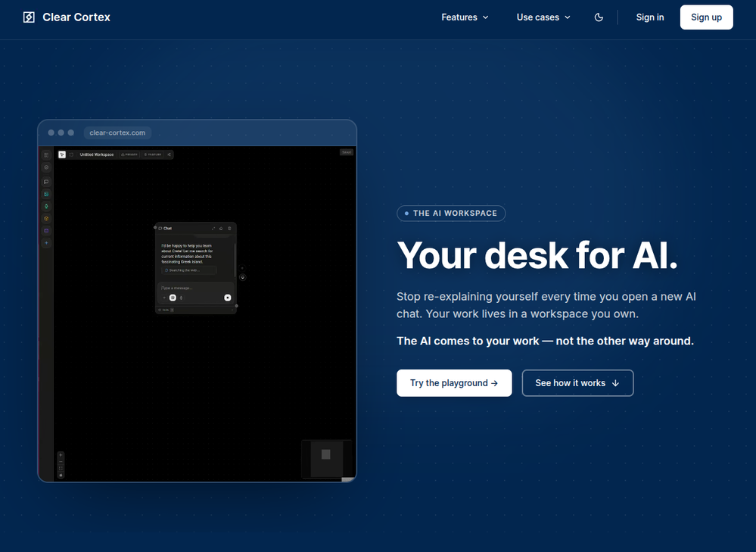Select the selection frame tool beside the pointer
756x552 pixels.
(71, 154)
